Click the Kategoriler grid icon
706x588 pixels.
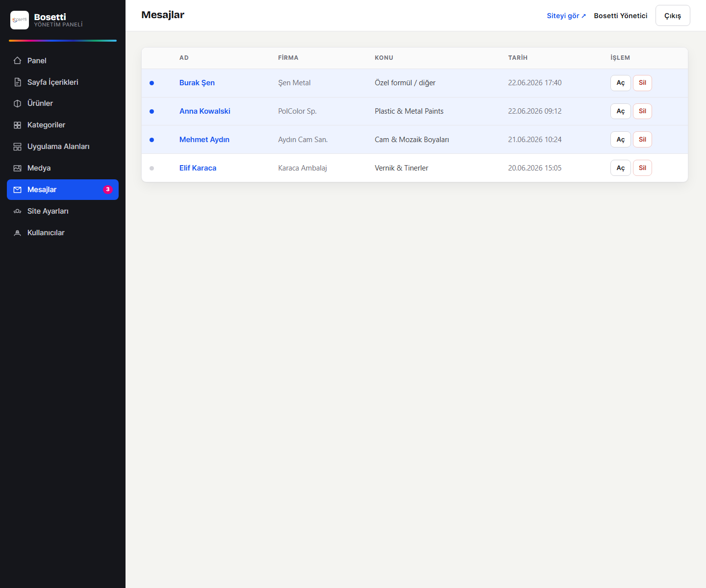click(x=17, y=125)
